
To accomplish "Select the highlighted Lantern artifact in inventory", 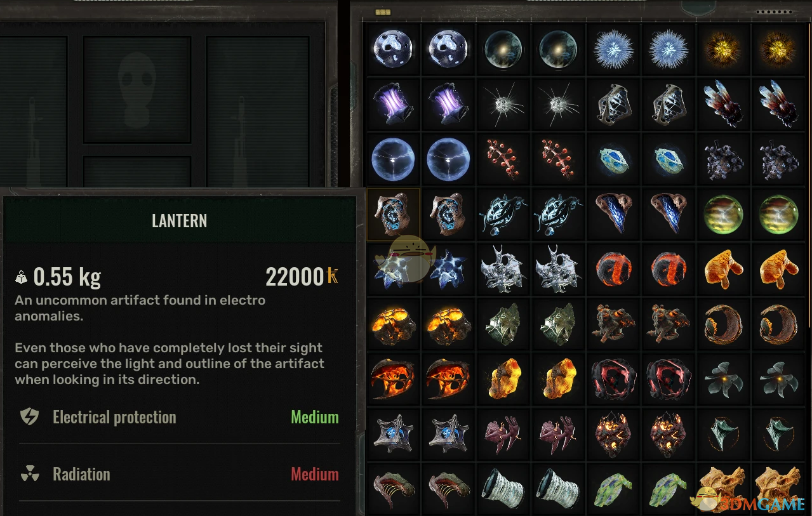I will pyautogui.click(x=393, y=214).
